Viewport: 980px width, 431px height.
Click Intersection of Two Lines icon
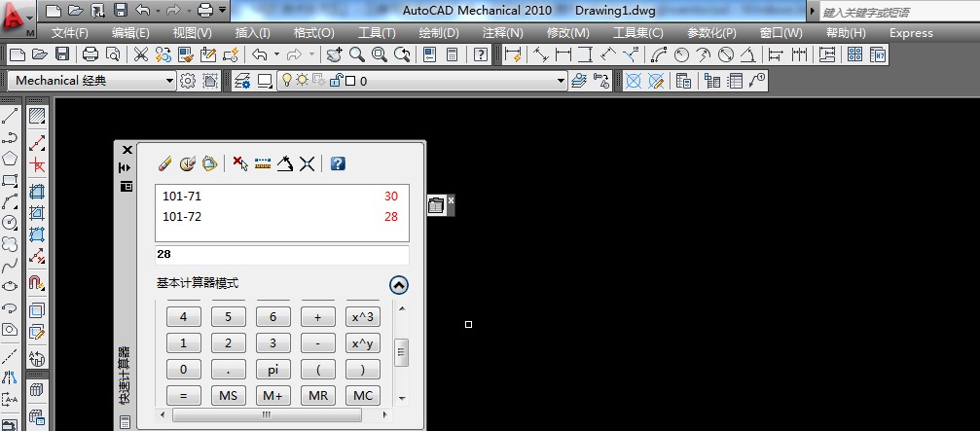307,163
